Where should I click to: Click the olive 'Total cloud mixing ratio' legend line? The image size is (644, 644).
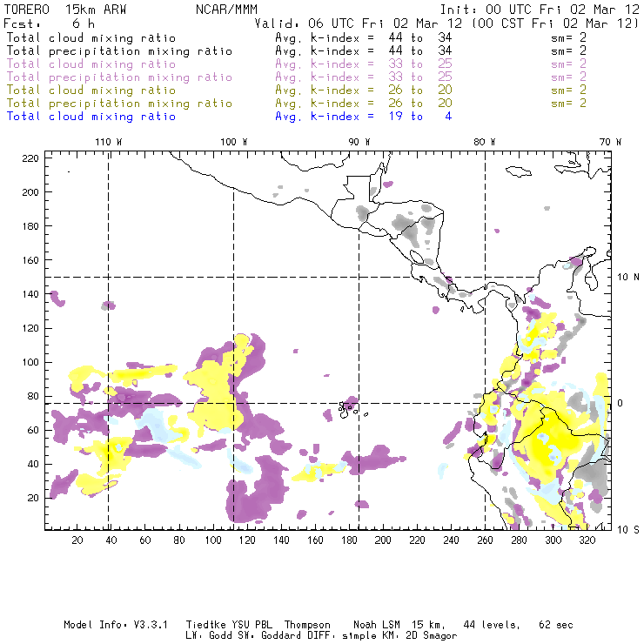91,91
